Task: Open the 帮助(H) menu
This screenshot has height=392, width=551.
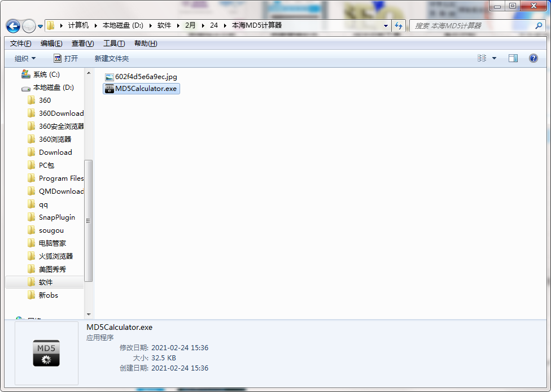Action: click(x=146, y=43)
